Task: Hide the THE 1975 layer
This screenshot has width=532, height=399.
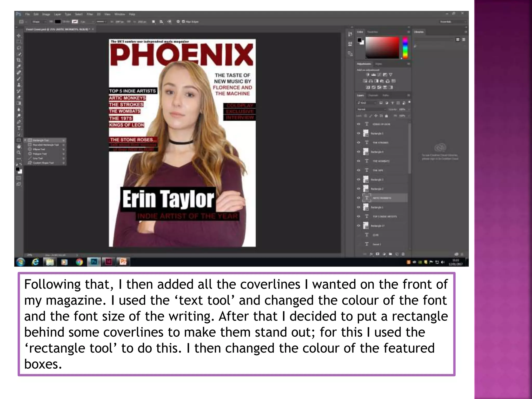Action: pyautogui.click(x=359, y=170)
